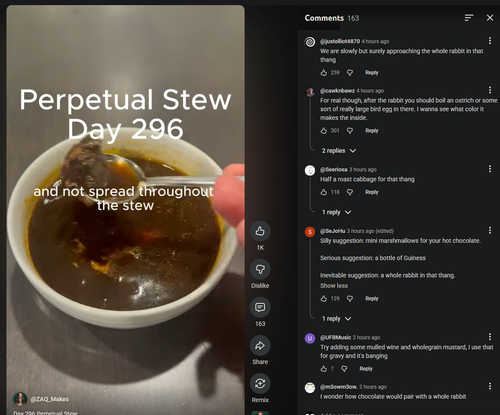This screenshot has height=415, width=500.
Task: Open options menu for @Seeriosa comment
Action: pos(490,169)
